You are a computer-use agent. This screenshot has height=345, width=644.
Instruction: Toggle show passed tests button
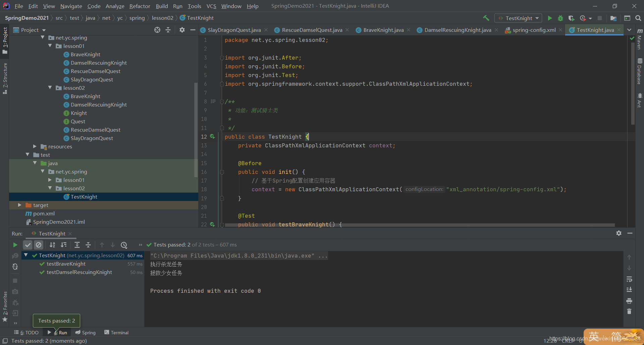click(x=28, y=245)
